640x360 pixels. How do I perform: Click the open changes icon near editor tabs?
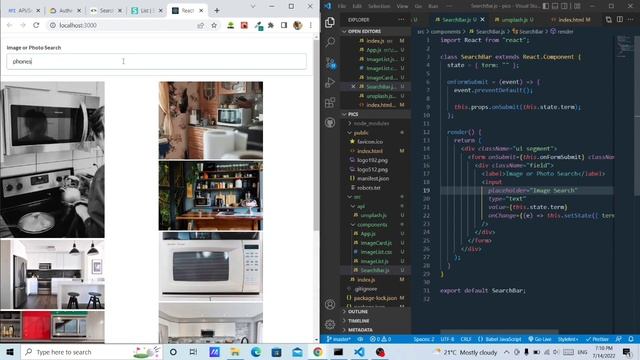[609, 19]
